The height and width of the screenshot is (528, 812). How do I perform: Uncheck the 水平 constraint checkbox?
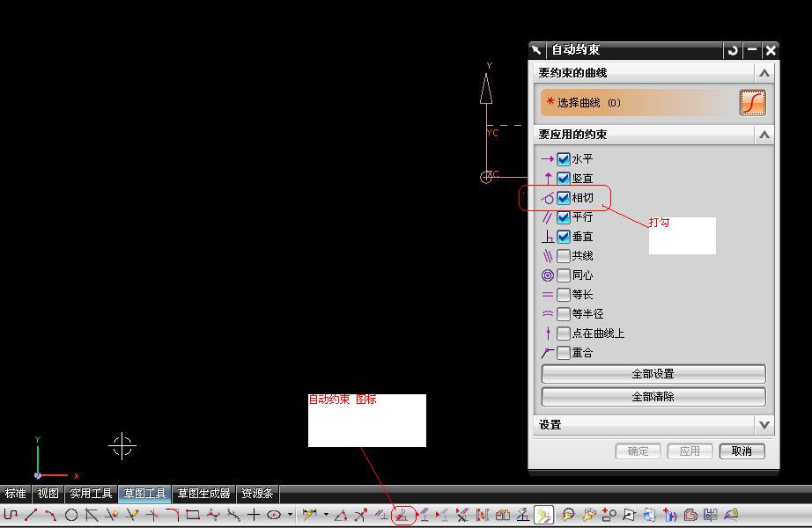[564, 159]
